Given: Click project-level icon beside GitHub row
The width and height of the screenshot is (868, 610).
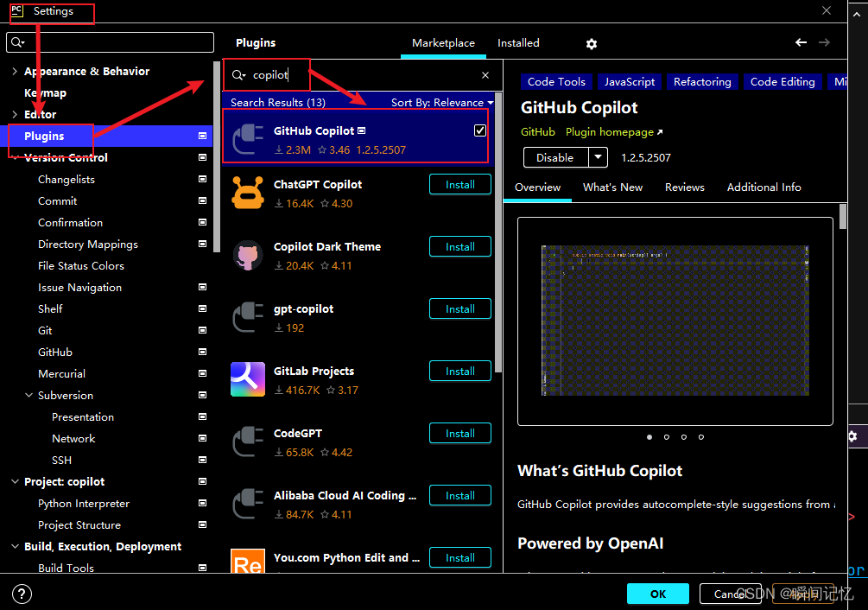Looking at the screenshot, I should pos(203,352).
